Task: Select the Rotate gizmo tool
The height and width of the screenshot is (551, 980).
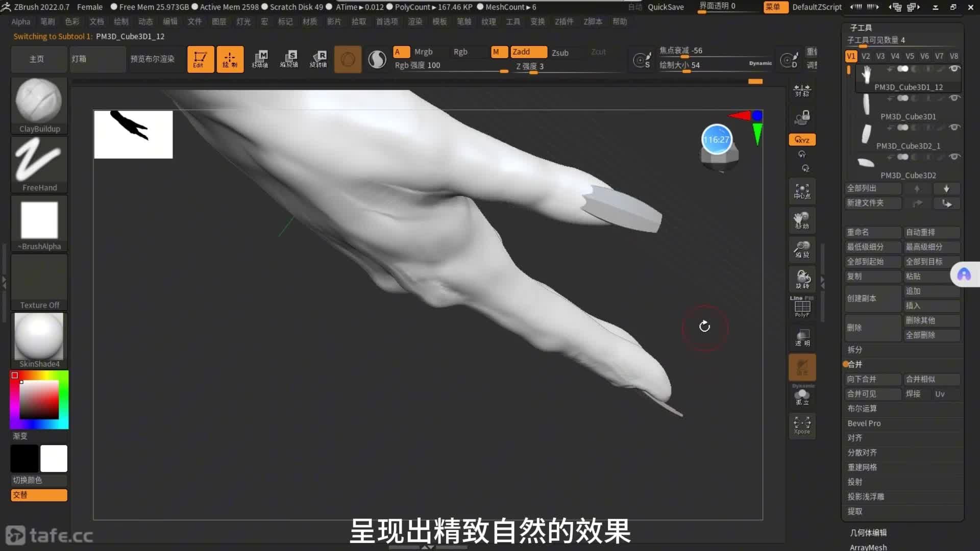Action: click(318, 59)
